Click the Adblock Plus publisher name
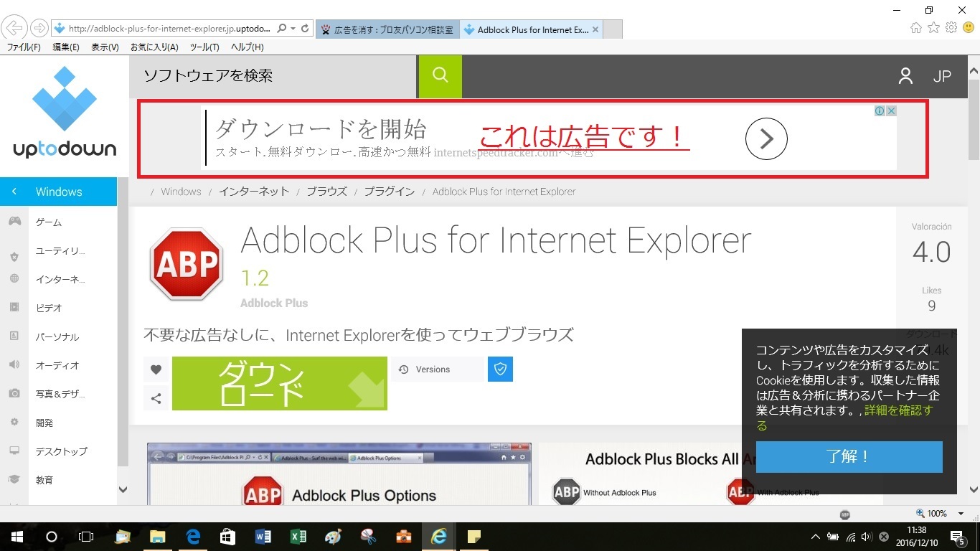The width and height of the screenshot is (980, 551). tap(274, 303)
